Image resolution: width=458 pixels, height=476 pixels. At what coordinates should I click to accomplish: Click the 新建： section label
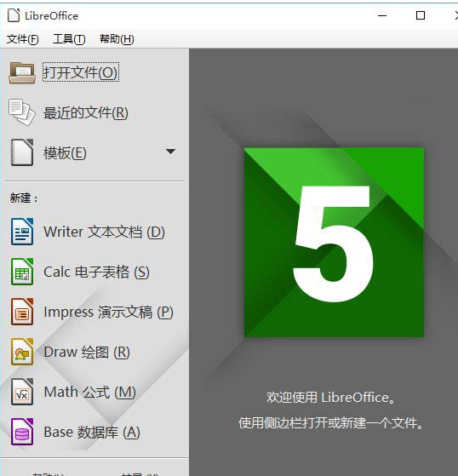pos(24,198)
